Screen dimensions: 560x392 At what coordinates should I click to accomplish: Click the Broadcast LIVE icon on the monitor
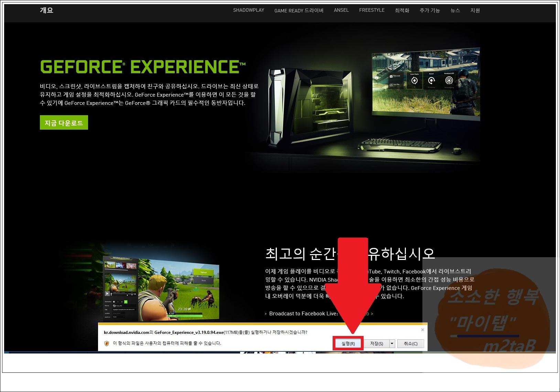click(449, 80)
